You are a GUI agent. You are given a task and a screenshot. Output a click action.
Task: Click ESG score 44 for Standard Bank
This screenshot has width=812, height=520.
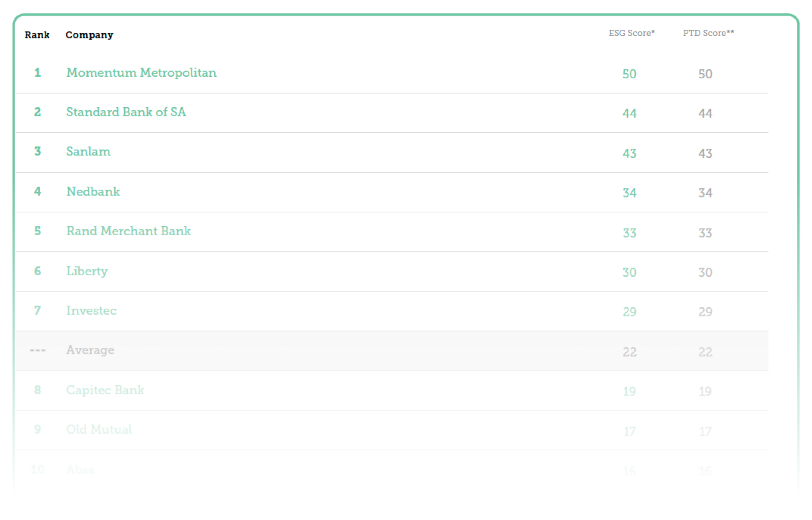629,113
